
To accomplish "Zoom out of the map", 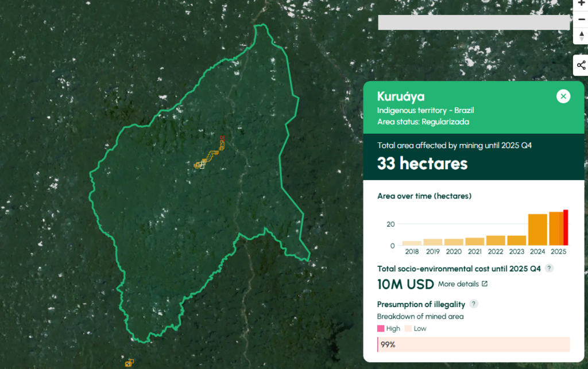I will point(581,20).
